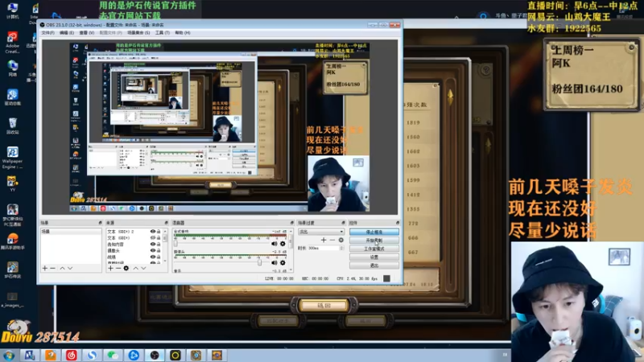
Task: Open WeChat from the taskbar
Action: (113, 355)
